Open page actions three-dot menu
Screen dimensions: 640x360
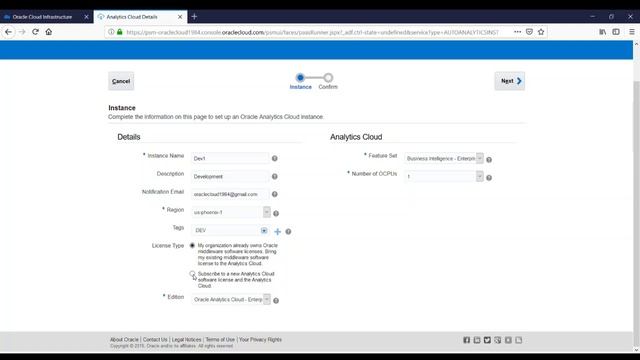(517, 32)
